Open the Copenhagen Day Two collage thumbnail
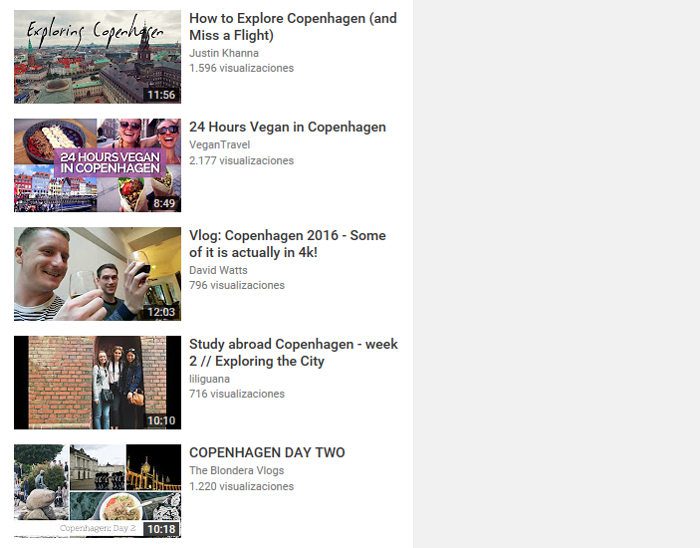The image size is (700, 548). 97,491
